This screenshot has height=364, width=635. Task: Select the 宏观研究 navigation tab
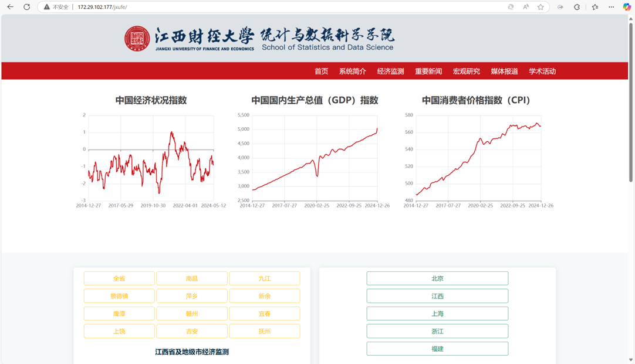coord(466,72)
